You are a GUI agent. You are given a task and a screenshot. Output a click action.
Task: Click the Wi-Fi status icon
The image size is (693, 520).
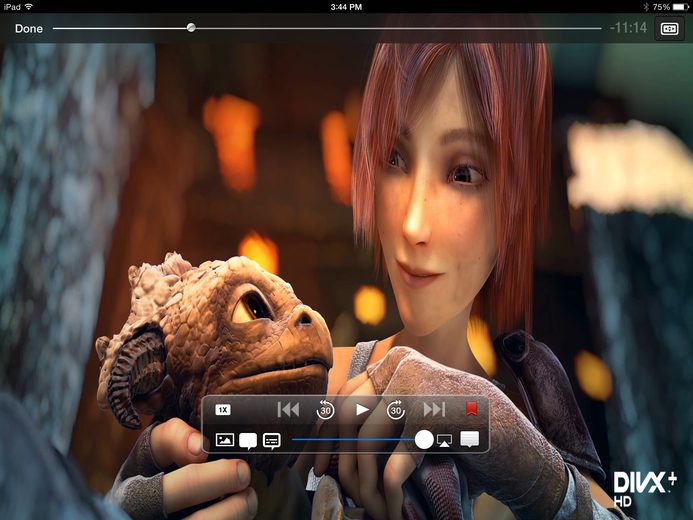coord(29,7)
